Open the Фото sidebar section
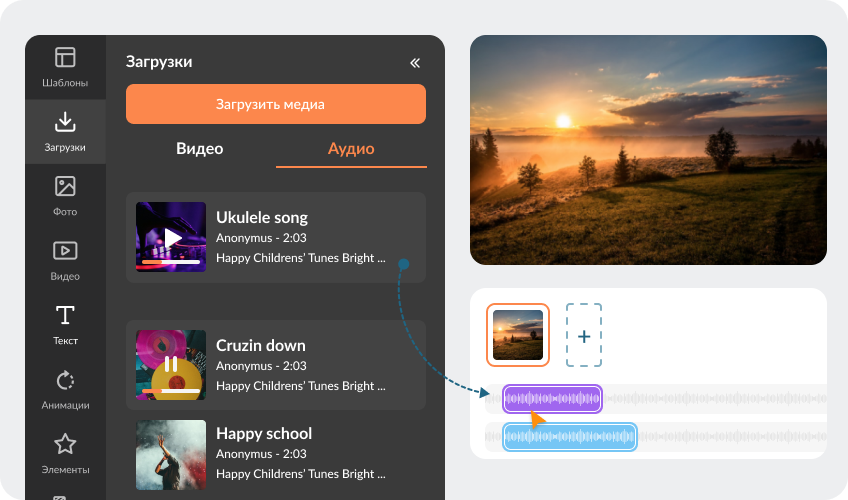The height and width of the screenshot is (500, 848). pos(65,196)
